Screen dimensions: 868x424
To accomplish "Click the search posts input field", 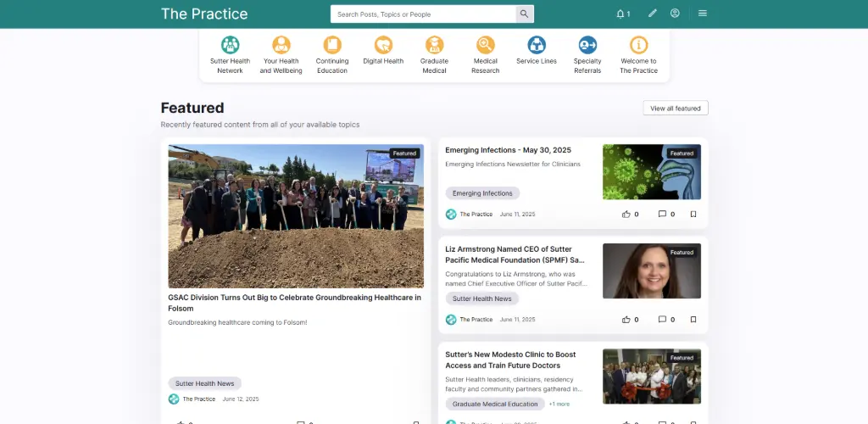I will click(x=424, y=14).
